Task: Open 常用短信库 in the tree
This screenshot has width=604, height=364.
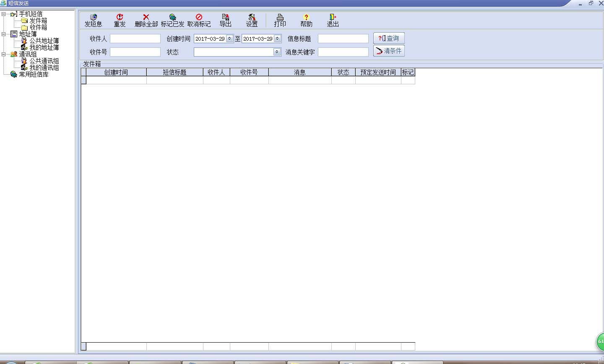Action: 34,74
